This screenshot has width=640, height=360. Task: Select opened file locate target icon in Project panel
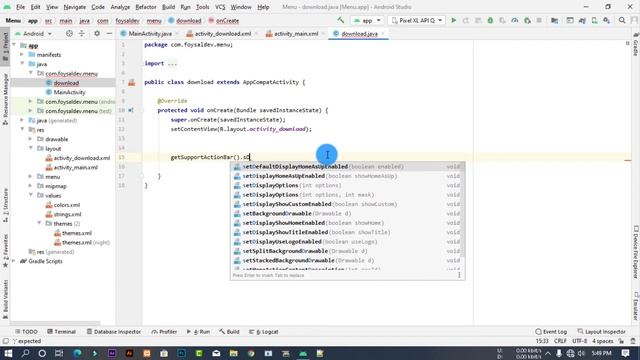[69, 33]
